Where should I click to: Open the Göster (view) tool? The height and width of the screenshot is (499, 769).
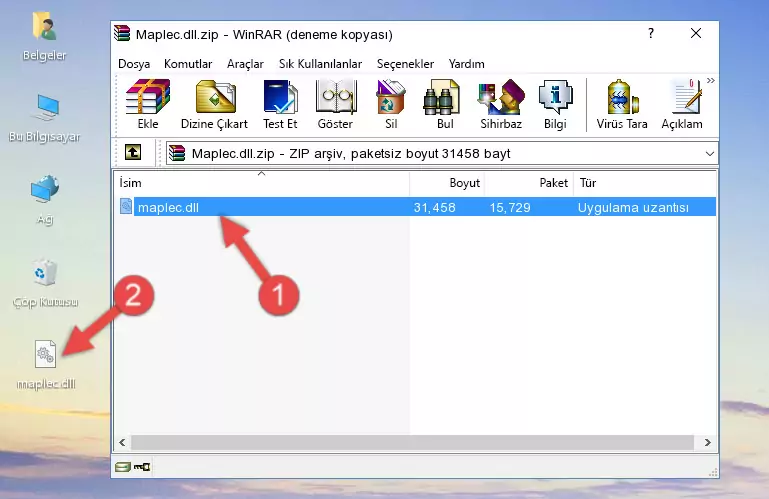335,104
